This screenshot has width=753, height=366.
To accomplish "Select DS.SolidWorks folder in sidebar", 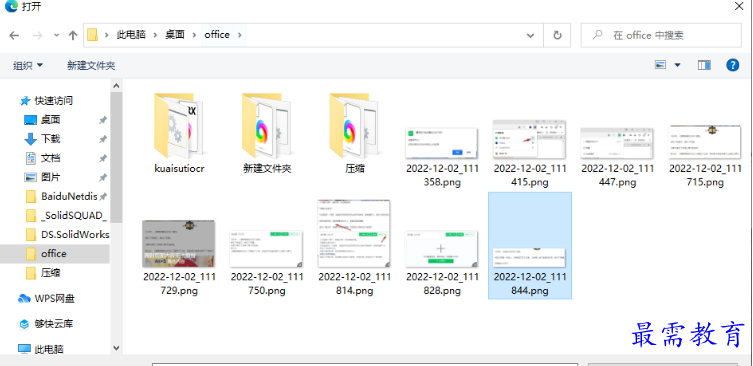I will [x=75, y=234].
